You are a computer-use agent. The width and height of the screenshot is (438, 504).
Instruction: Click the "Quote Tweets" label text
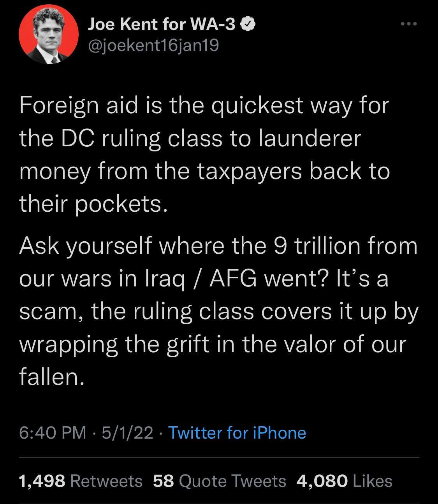coord(232,481)
